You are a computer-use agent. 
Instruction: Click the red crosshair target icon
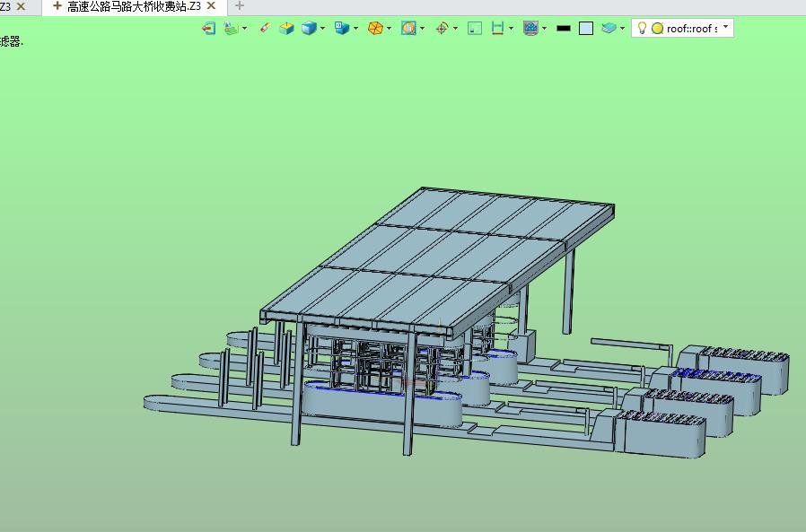click(x=442, y=28)
